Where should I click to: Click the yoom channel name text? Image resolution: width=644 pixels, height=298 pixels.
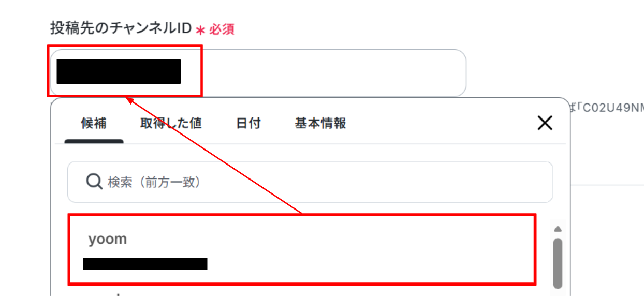pos(107,239)
